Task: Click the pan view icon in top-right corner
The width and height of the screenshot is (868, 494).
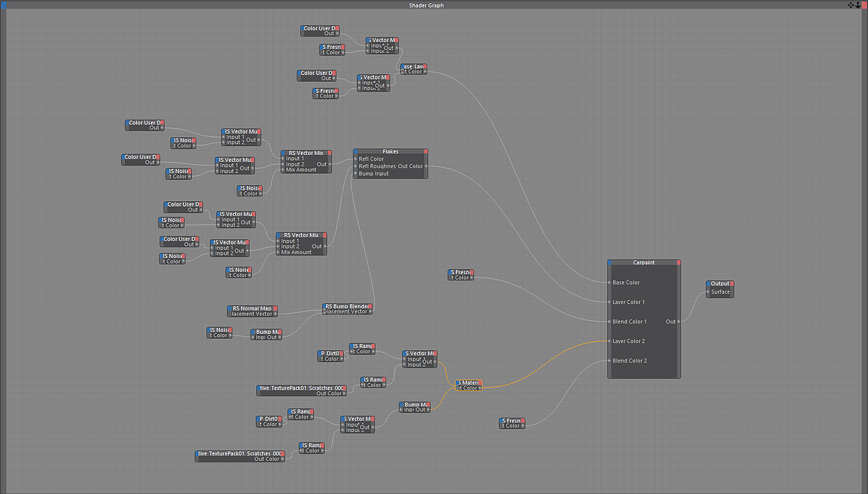Action: click(851, 5)
